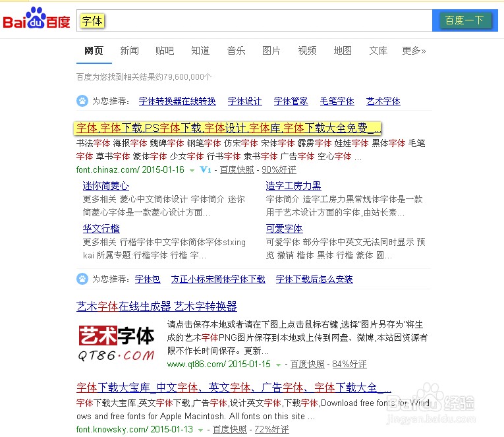The width and height of the screenshot is (504, 437).
Task: Open suggested search 字体包
Action: (x=148, y=279)
